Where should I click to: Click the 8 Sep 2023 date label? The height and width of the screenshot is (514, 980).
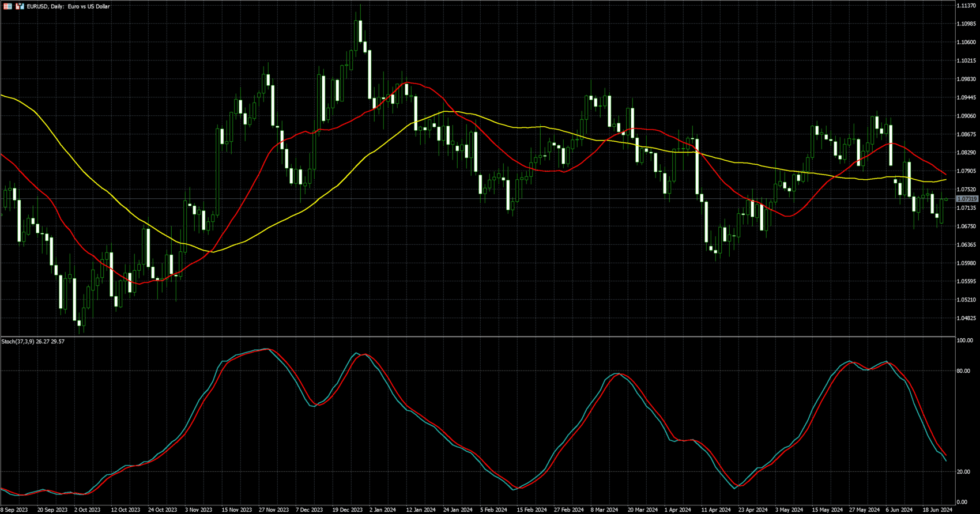[x=14, y=510]
